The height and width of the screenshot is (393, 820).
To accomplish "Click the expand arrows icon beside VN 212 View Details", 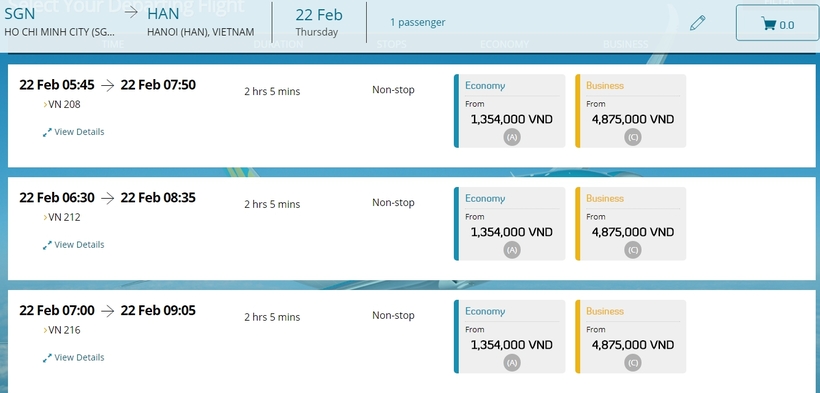I will [x=47, y=245].
